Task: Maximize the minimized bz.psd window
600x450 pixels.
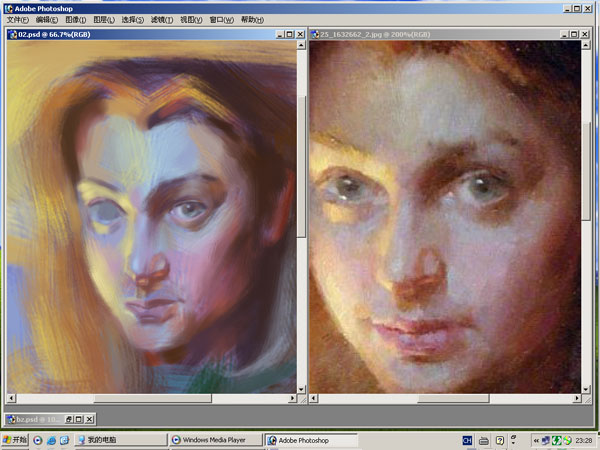Action: (x=79, y=419)
